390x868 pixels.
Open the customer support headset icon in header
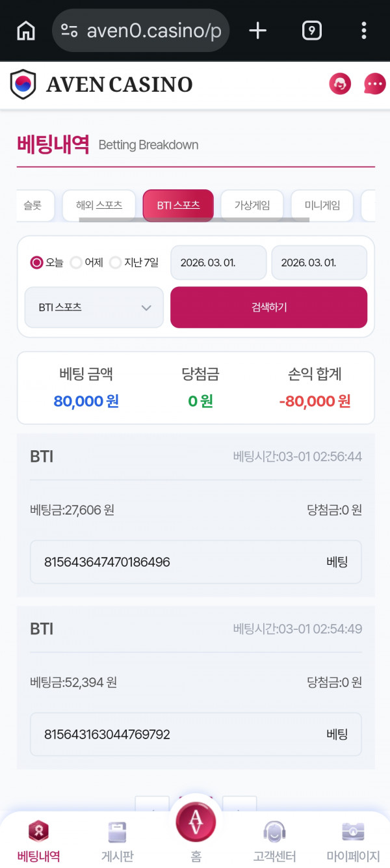pyautogui.click(x=339, y=84)
